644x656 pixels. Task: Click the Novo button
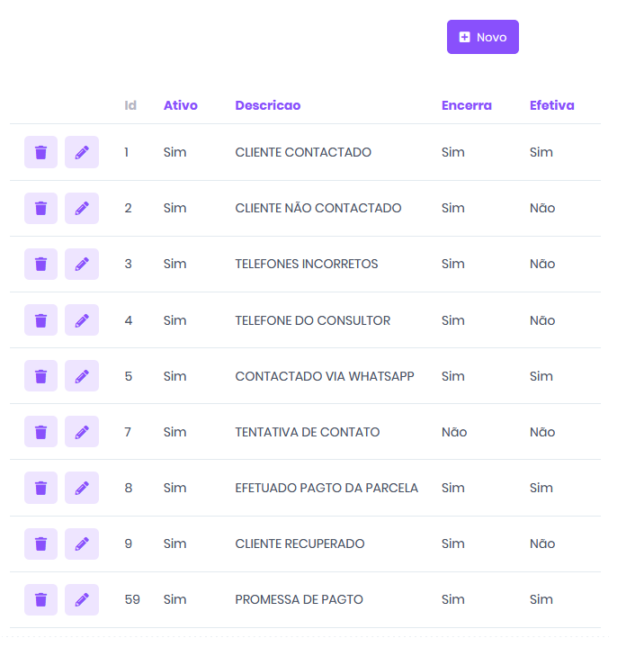point(483,37)
